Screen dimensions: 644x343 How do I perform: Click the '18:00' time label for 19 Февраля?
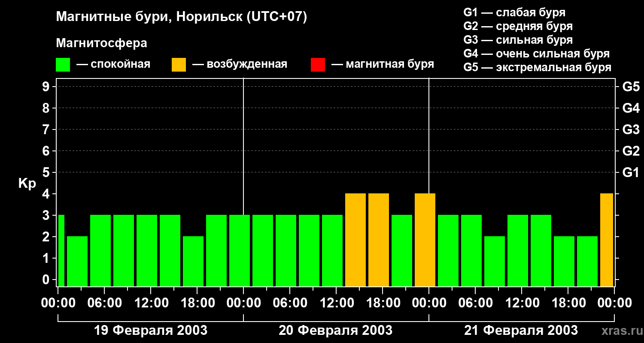click(x=197, y=303)
